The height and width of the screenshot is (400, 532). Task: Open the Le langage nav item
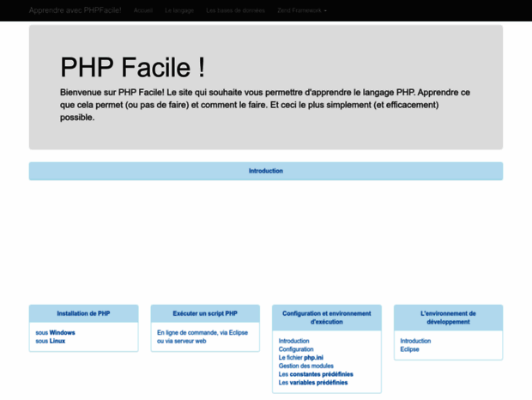(179, 10)
